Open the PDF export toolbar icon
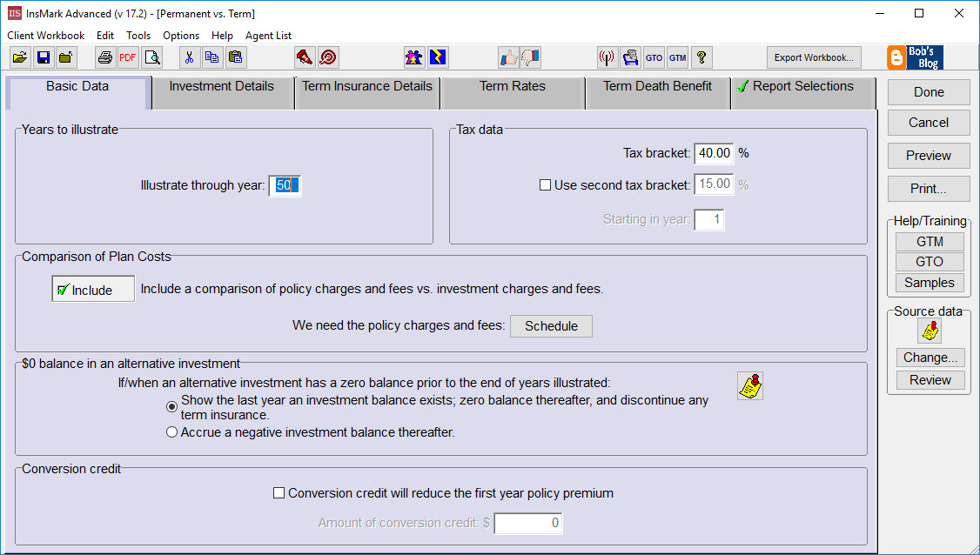 [127, 57]
